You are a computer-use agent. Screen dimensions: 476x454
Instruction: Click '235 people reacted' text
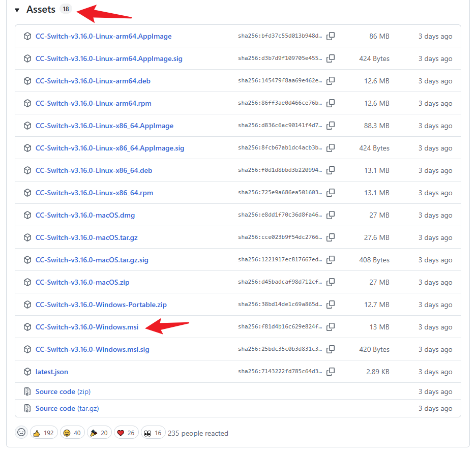(x=198, y=433)
